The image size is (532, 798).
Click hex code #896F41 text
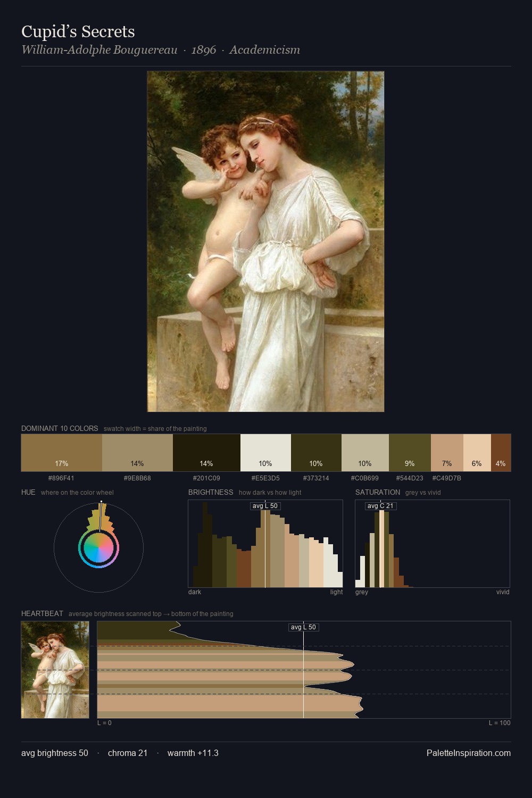[61, 478]
